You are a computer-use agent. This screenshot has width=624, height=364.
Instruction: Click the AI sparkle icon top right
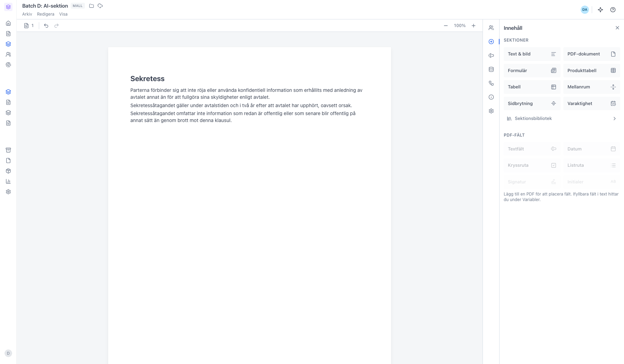click(600, 10)
